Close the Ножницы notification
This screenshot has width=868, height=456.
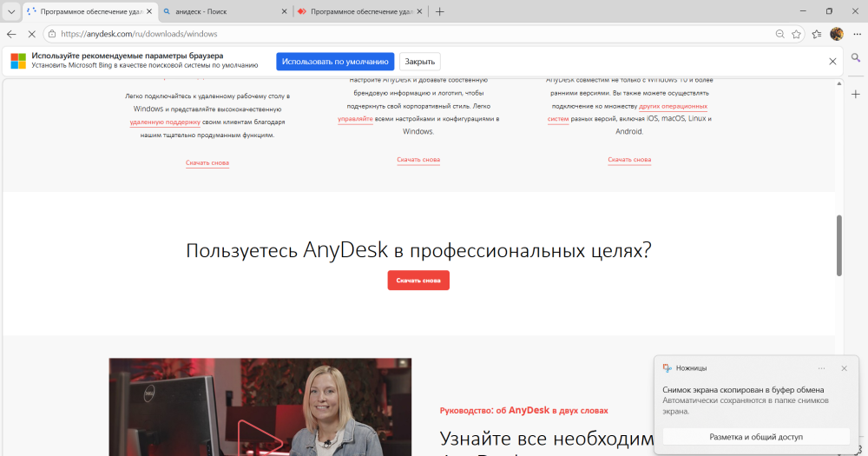[845, 368]
